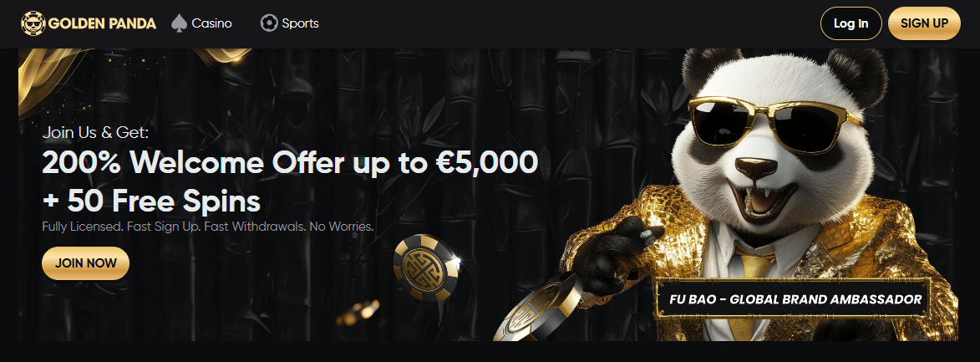Click the 'Join Us & Get:' text
Screen dimensions: 980x362
point(95,133)
